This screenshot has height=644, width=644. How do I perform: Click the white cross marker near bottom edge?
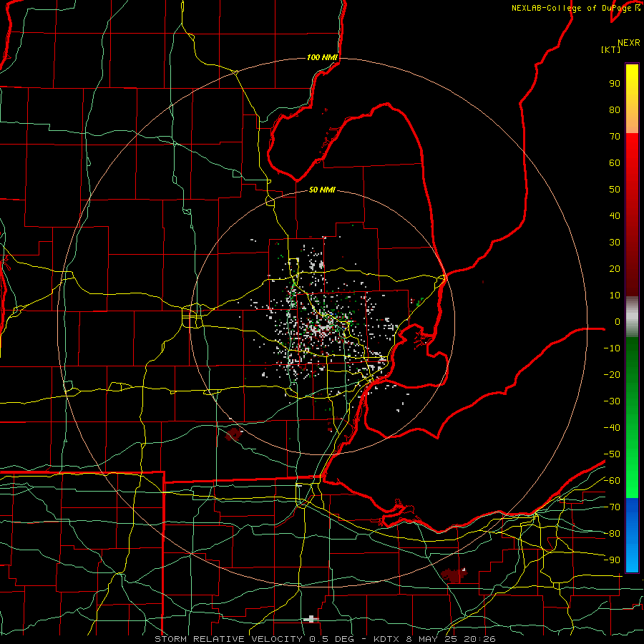click(x=311, y=619)
